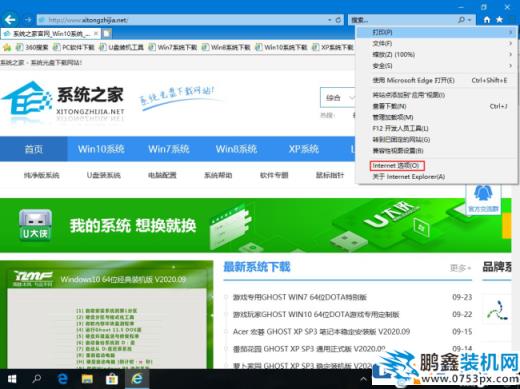Choose 使用 Microsoft Edge 打开(E)
The image size is (520, 389).
[437, 80]
